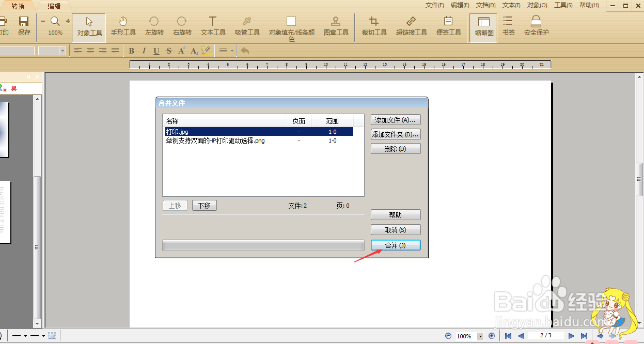Click the 合并(J) merge button
This screenshot has height=344, width=644.
pos(396,245)
